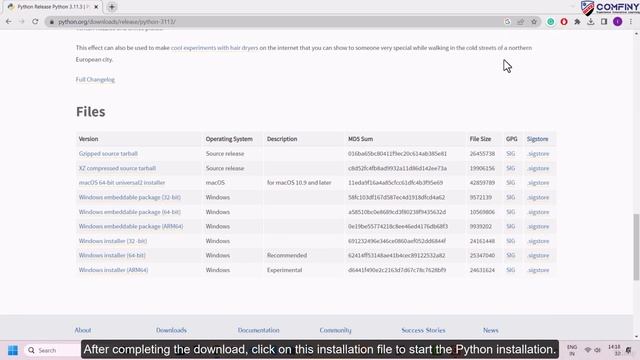
Task: Download Windows embeddable package (32-bit)
Action: [130, 197]
